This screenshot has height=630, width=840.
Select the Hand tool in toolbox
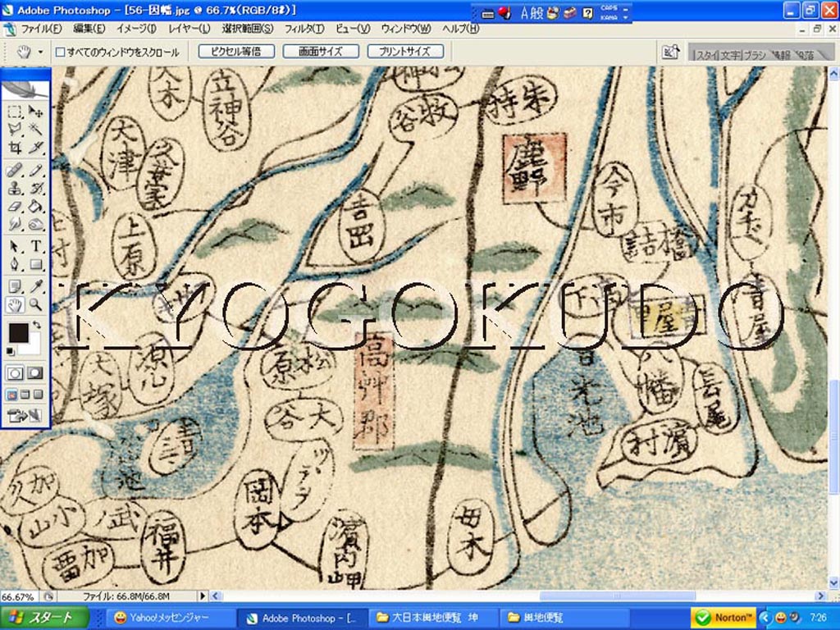pos(15,305)
